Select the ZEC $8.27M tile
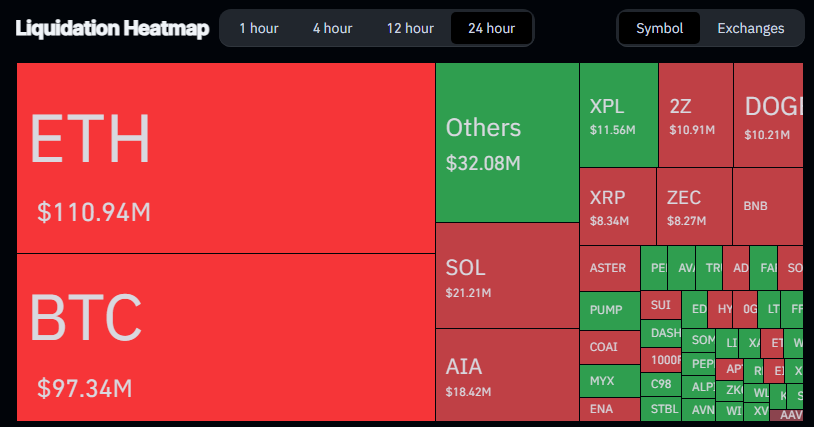 coord(693,206)
